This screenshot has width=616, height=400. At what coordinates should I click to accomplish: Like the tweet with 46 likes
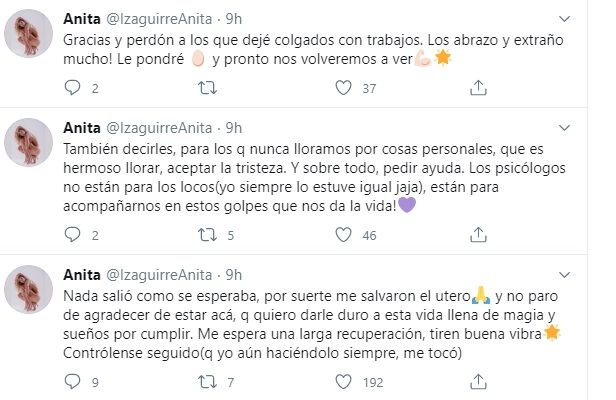(343, 235)
